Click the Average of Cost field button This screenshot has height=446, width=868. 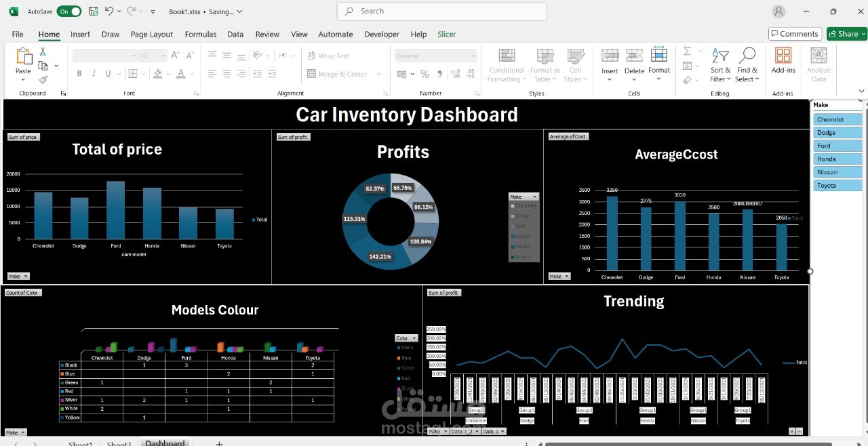pos(568,136)
